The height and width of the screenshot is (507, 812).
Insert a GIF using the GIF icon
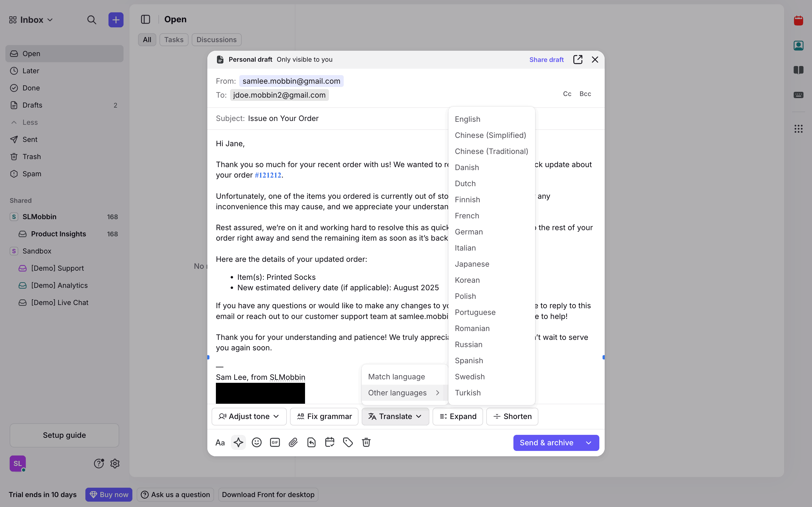(x=275, y=443)
